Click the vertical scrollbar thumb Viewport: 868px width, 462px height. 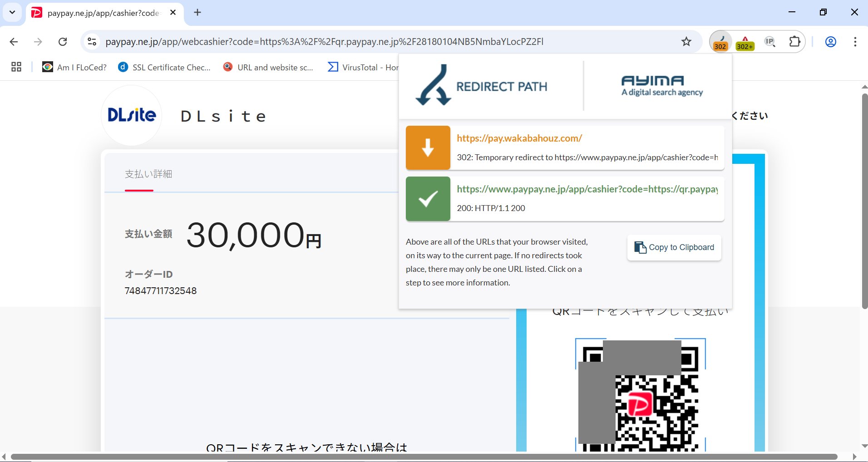[864, 202]
